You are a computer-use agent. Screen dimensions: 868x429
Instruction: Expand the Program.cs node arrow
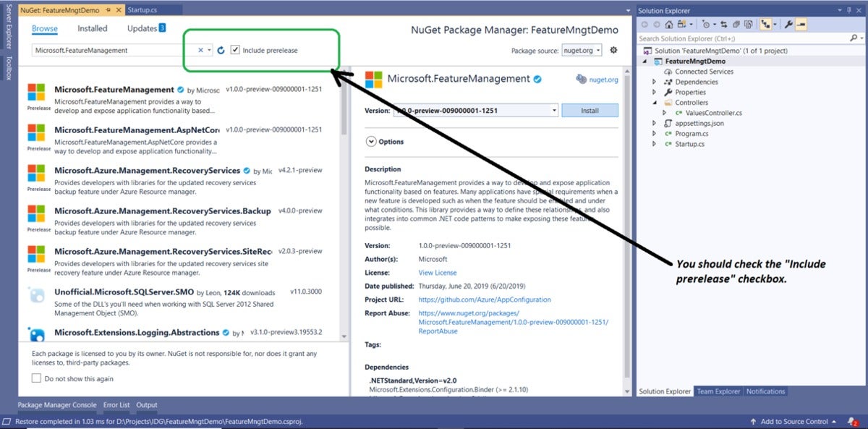point(655,134)
